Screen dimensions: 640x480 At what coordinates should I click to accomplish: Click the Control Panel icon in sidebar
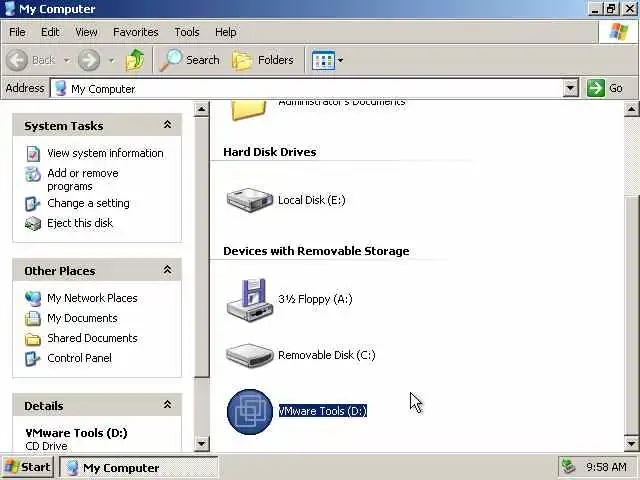click(x=33, y=359)
